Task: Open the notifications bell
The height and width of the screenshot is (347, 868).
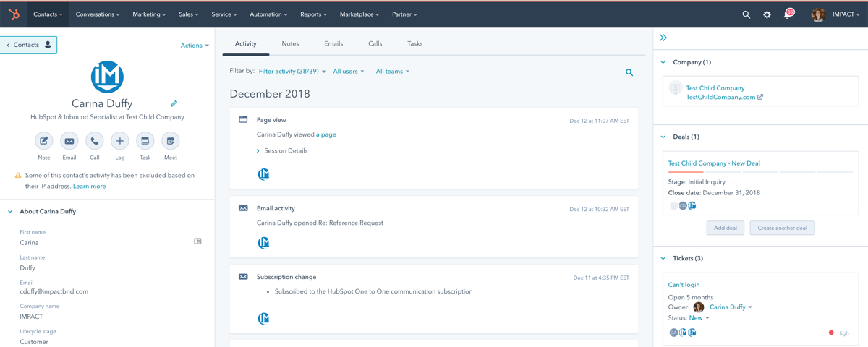Action: (x=788, y=14)
